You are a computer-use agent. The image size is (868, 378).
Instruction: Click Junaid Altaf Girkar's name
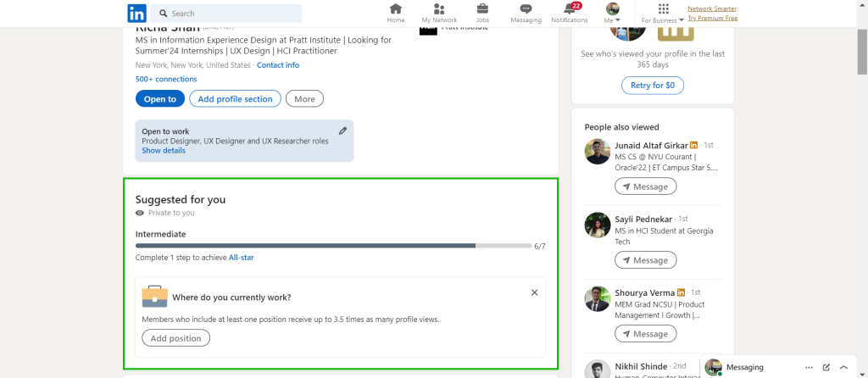point(651,145)
